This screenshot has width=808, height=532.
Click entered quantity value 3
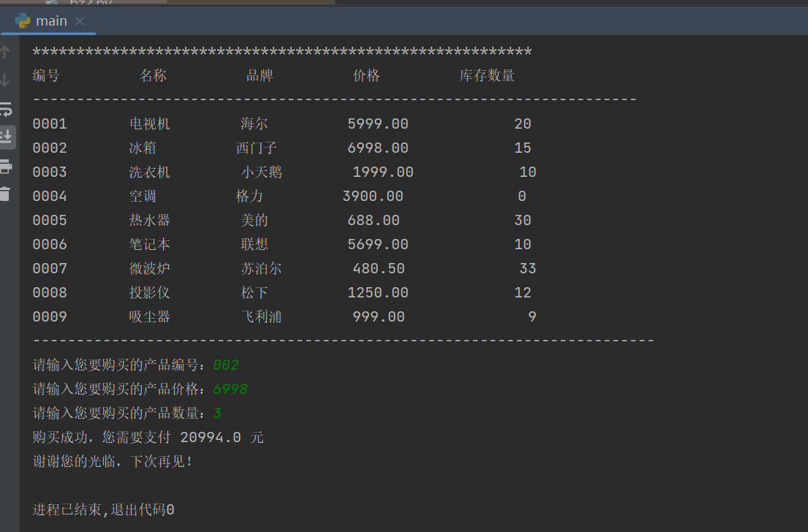(217, 414)
